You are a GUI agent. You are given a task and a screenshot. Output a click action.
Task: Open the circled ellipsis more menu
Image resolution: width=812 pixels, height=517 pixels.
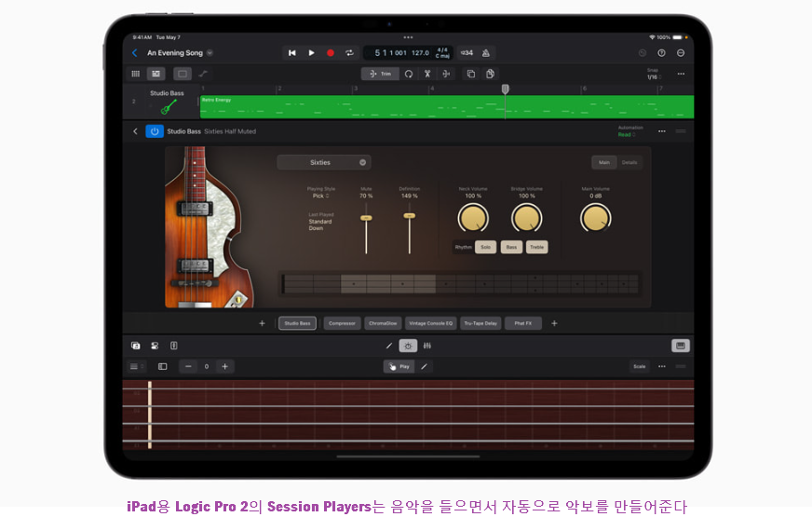(681, 53)
